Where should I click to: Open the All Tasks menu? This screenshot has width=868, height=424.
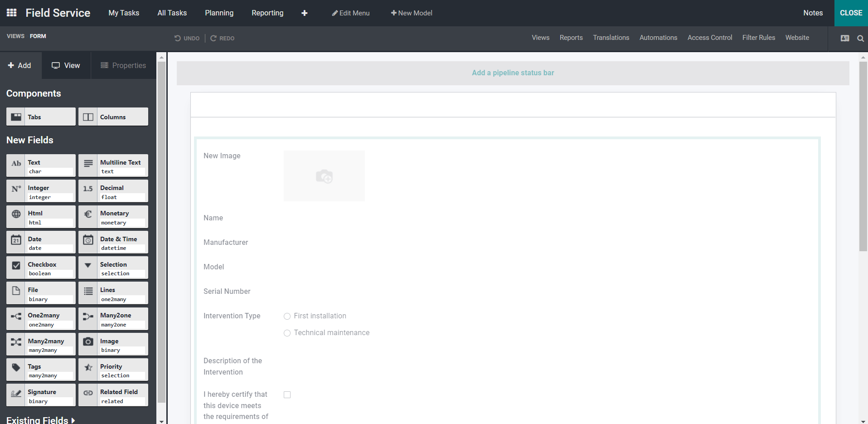coord(172,13)
